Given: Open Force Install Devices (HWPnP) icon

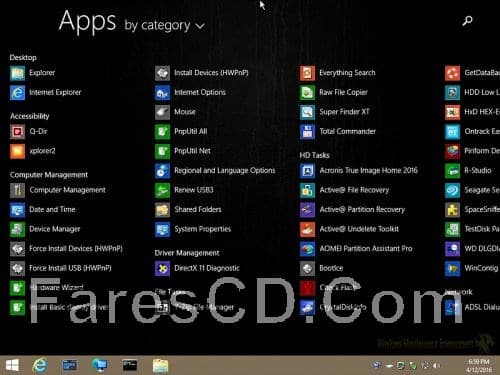Looking at the screenshot, I should pos(17,249).
